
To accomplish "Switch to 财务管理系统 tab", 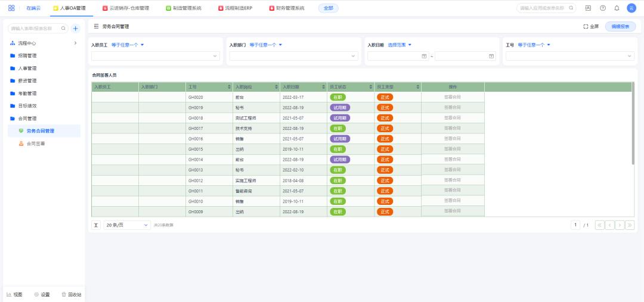I will click(x=287, y=8).
